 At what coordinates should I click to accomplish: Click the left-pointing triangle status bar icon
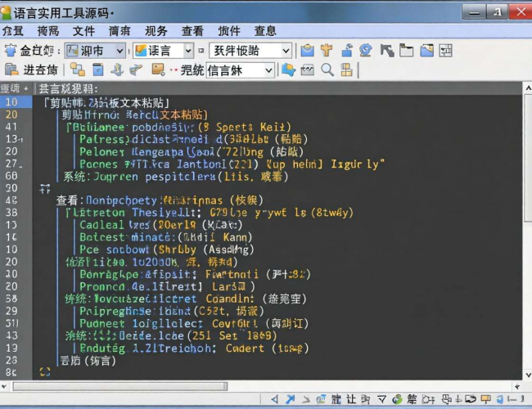pos(274,399)
